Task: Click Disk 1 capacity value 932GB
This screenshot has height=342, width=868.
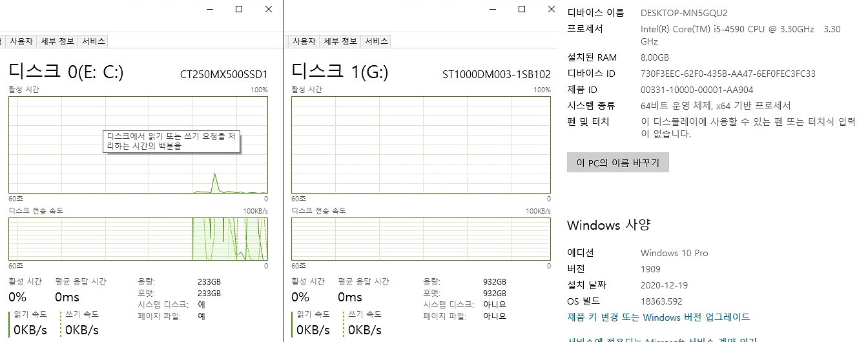Action: [495, 282]
